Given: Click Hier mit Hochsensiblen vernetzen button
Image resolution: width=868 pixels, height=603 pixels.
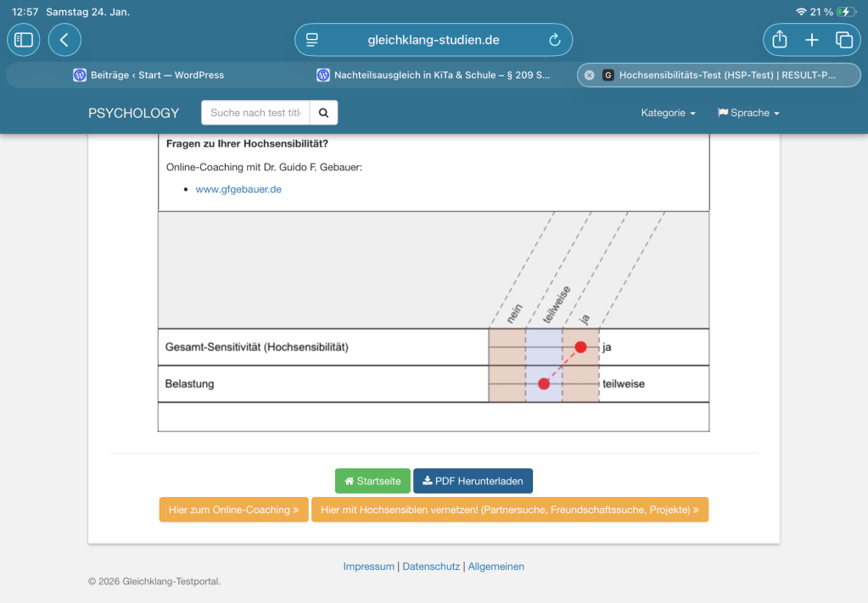Looking at the screenshot, I should pos(509,510).
